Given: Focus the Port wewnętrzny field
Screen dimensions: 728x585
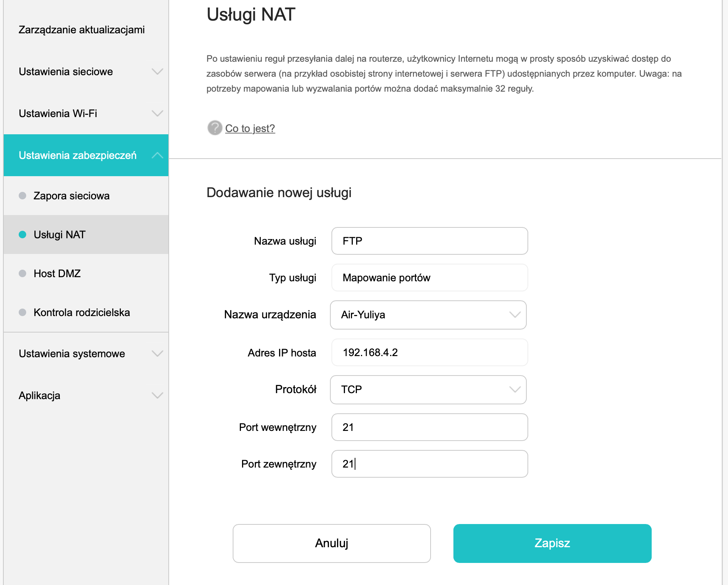Looking at the screenshot, I should [x=429, y=427].
